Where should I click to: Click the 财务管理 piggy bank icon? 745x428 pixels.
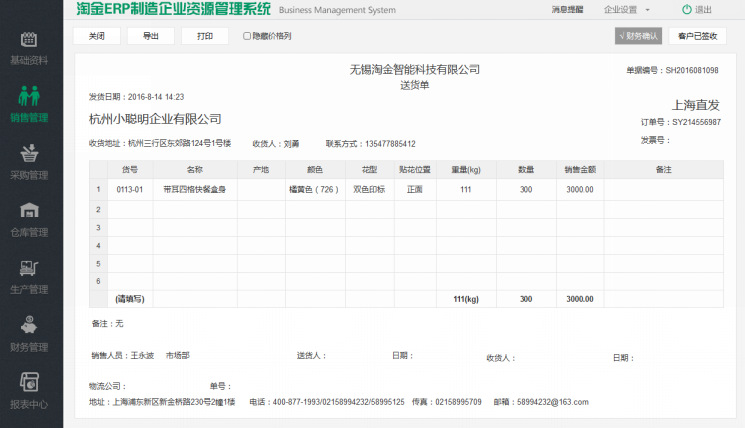(29, 326)
